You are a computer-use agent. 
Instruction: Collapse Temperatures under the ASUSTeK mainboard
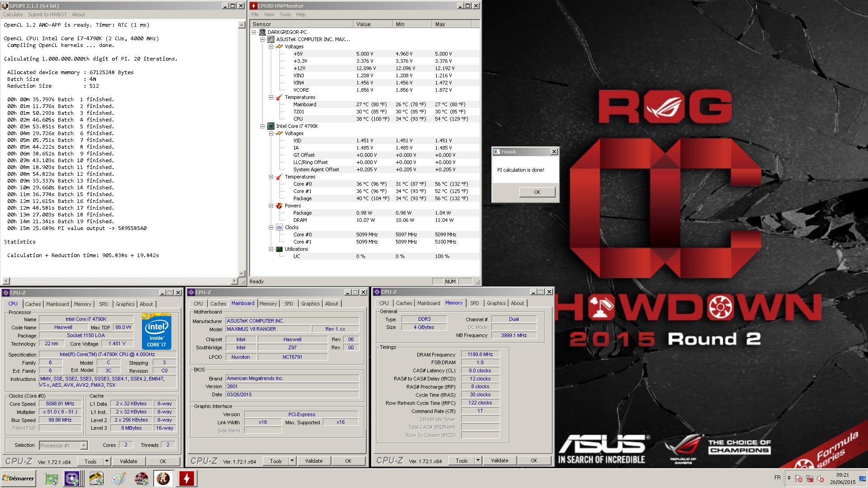tap(271, 97)
